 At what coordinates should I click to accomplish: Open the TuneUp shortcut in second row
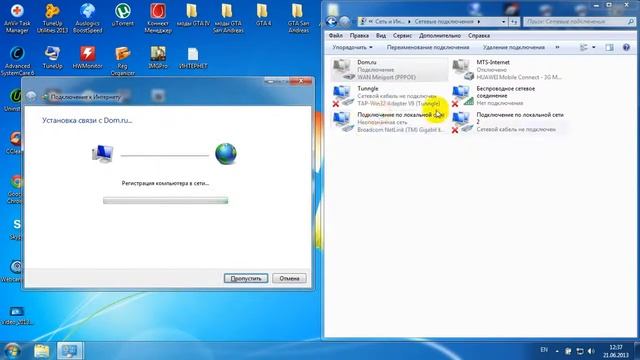point(52,58)
